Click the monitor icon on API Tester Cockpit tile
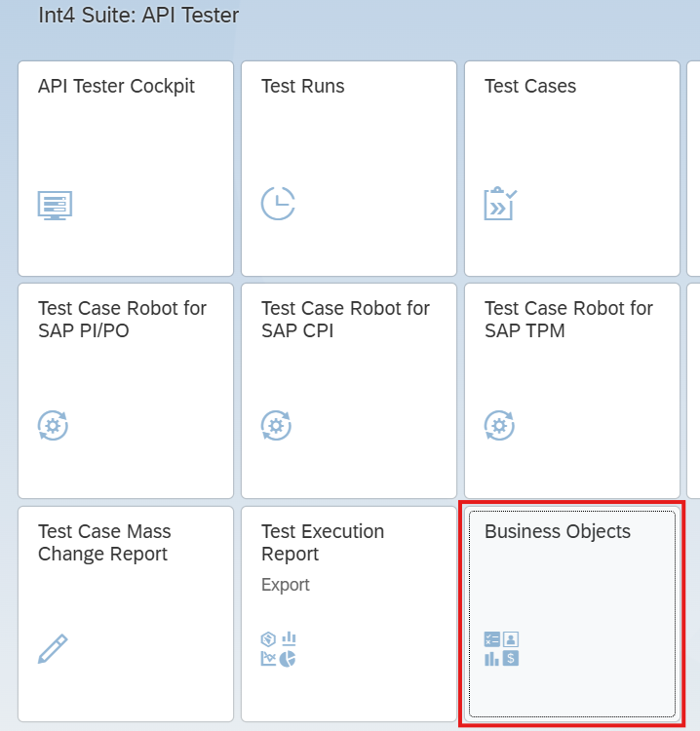Viewport: 700px width, 731px height. [55, 205]
